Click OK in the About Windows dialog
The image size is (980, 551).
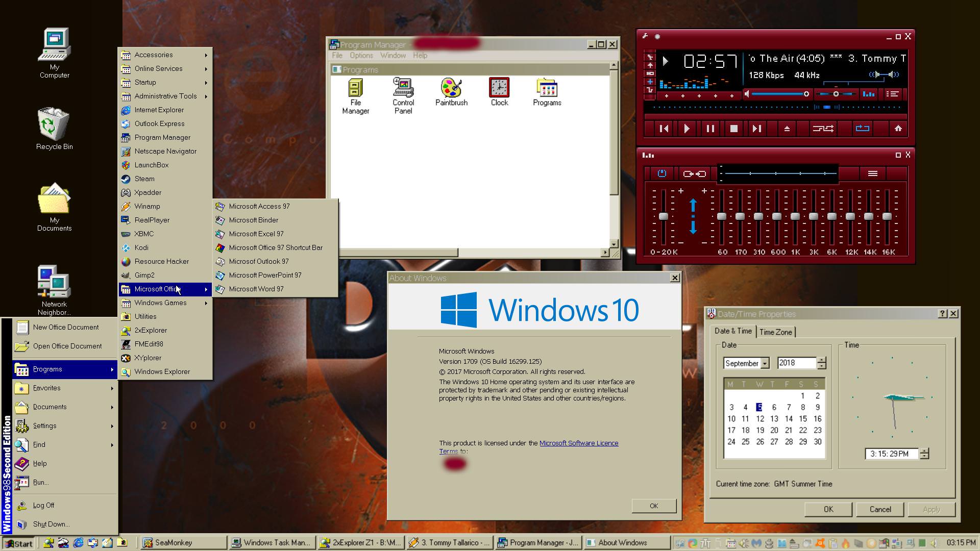[653, 506]
